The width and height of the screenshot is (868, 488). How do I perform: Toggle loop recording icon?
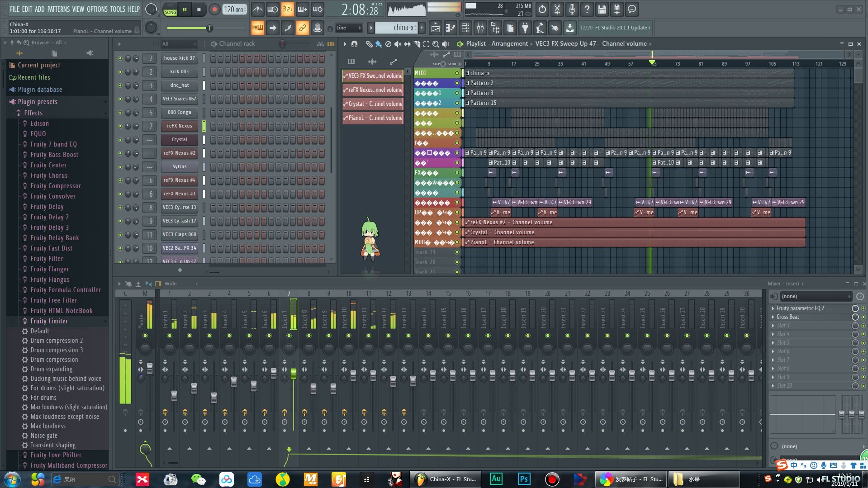click(318, 9)
